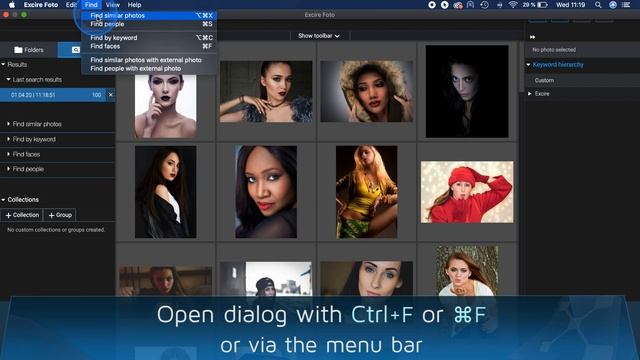Expand the Excire keyword node
This screenshot has height=360, width=640.
pos(530,93)
